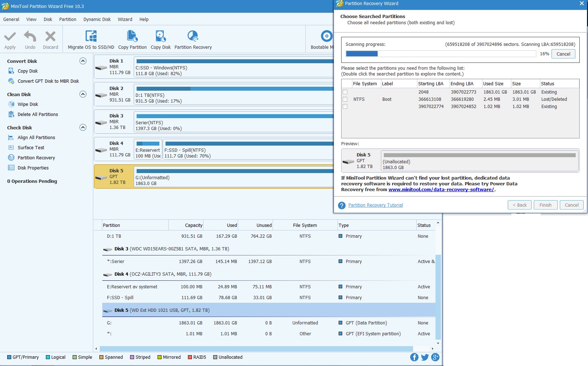Click the vertical scrollbar of partition list
This screenshot has height=366, width=588.
[438, 297]
